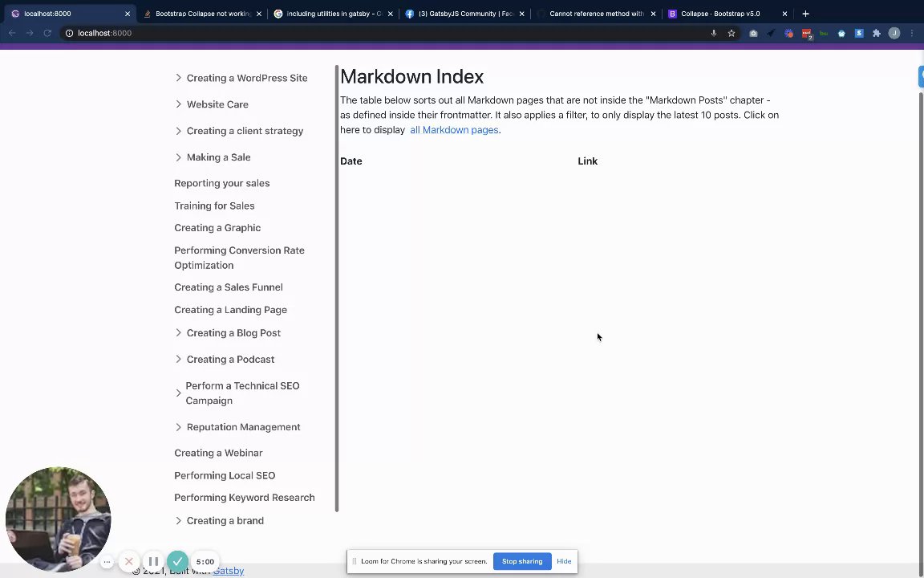Image resolution: width=924 pixels, height=578 pixels.
Task: Open Creating a Webinar page
Action: click(218, 453)
